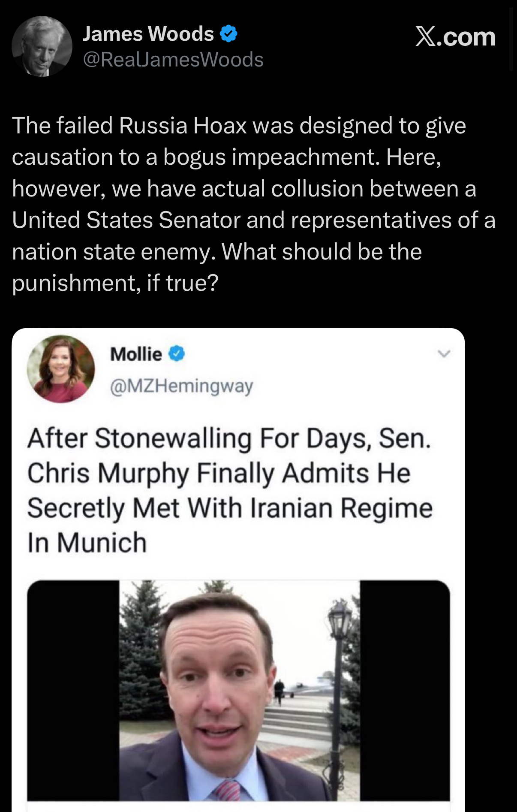Image resolution: width=517 pixels, height=812 pixels.
Task: Click "punishment, if true?" in the tweet
Action: pyautogui.click(x=115, y=283)
